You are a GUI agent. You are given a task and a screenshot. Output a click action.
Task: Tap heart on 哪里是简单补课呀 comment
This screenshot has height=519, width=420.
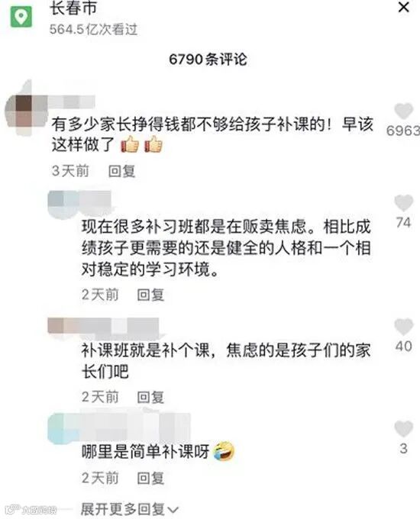[403, 429]
